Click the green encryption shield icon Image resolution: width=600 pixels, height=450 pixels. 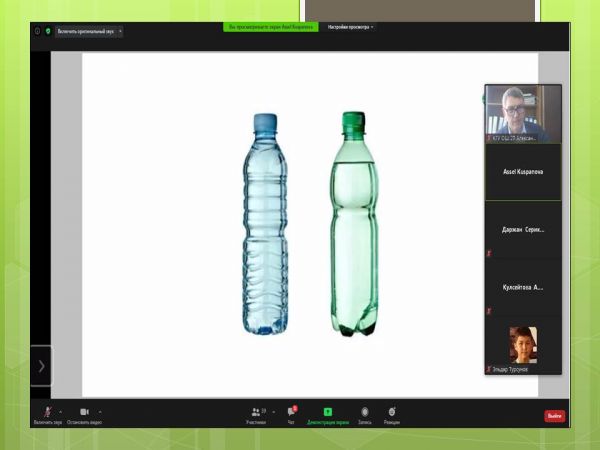[x=48, y=31]
